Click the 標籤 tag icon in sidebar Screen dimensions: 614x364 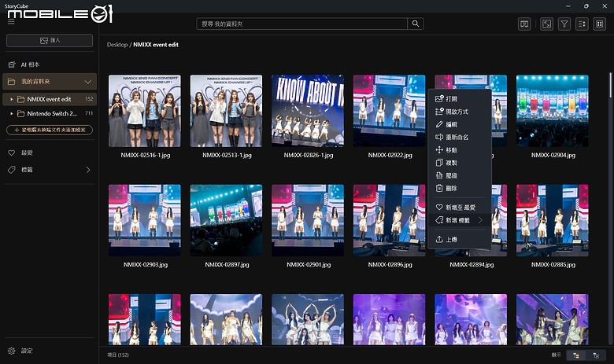click(x=12, y=170)
